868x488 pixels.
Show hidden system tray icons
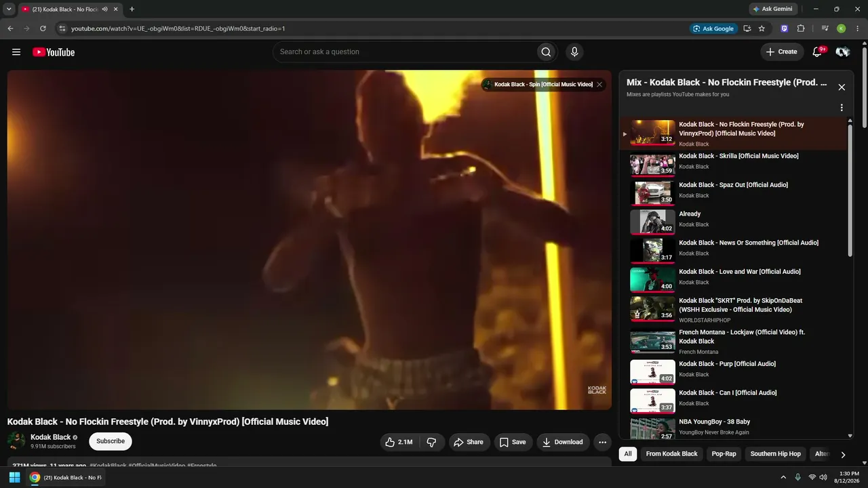[x=784, y=477]
